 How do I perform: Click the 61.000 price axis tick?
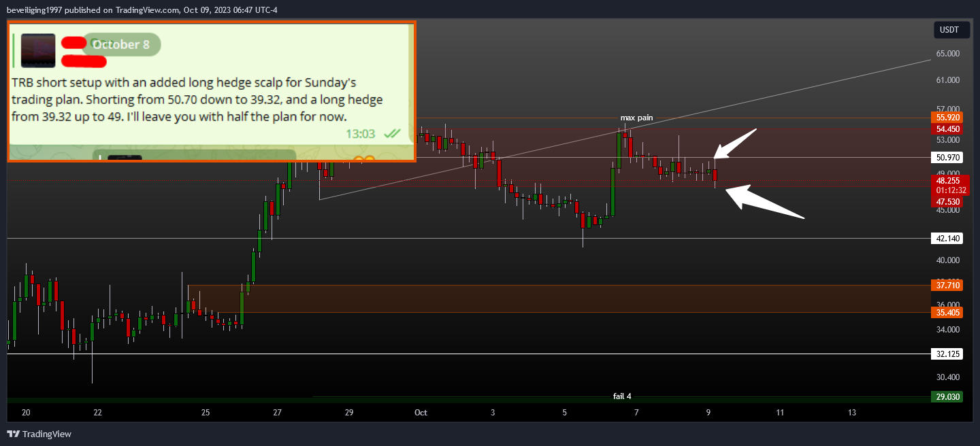click(948, 80)
